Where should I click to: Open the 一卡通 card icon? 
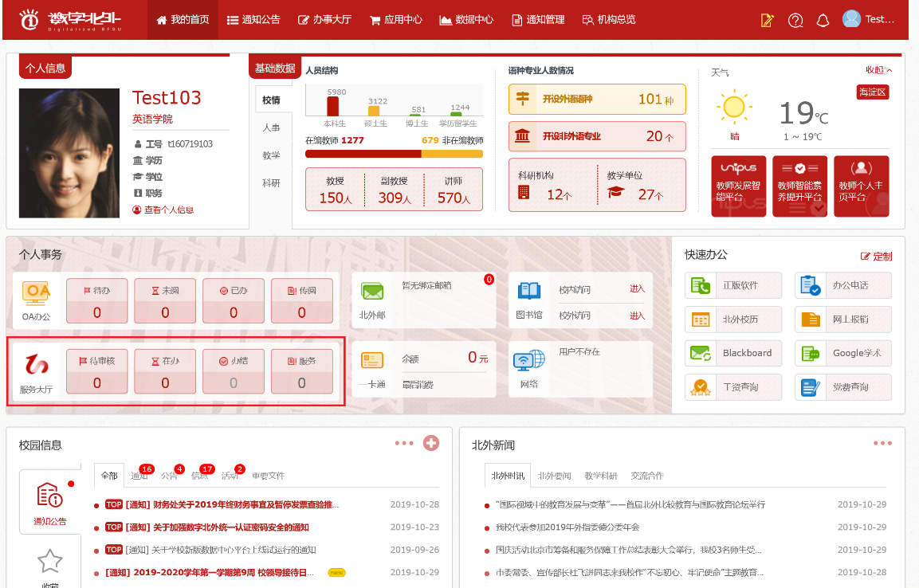tap(372, 360)
